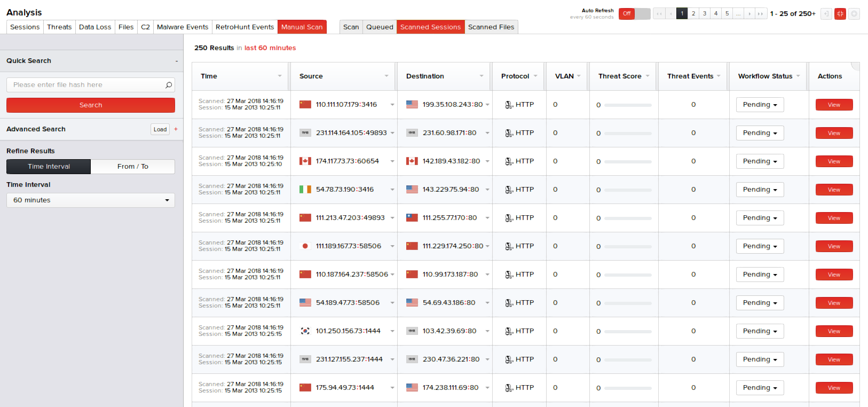Toggle the Auto Refresh Off switch
The width and height of the screenshot is (868, 407).
pyautogui.click(x=634, y=14)
